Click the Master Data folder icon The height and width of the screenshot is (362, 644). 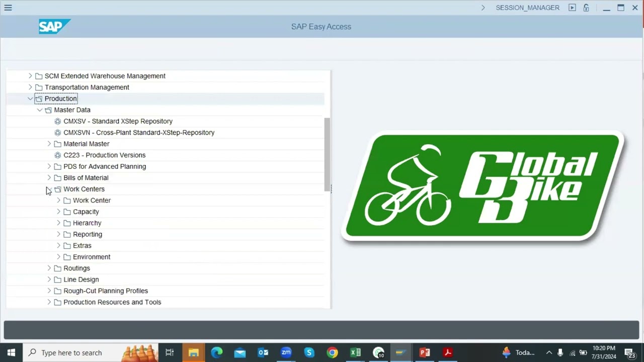pos(48,110)
